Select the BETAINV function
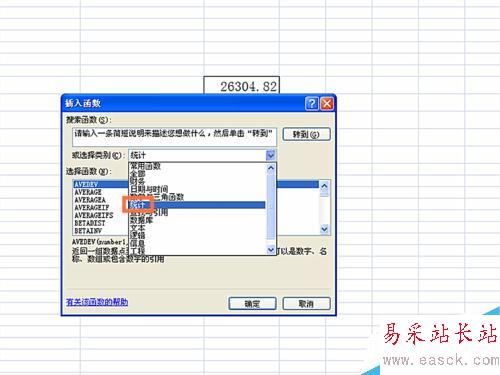The width and height of the screenshot is (500, 375). [88, 230]
